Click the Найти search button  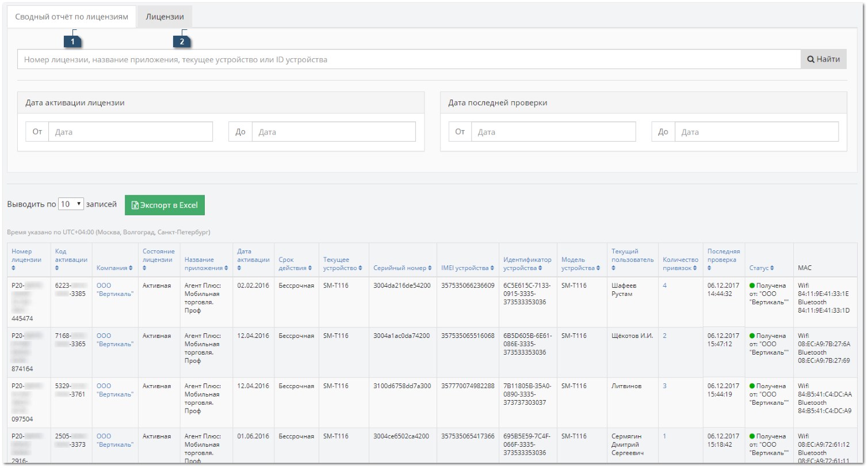tap(823, 59)
